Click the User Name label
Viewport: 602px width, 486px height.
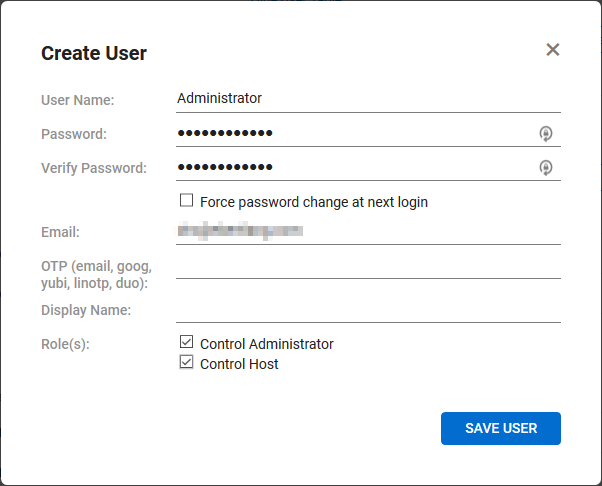tap(78, 100)
